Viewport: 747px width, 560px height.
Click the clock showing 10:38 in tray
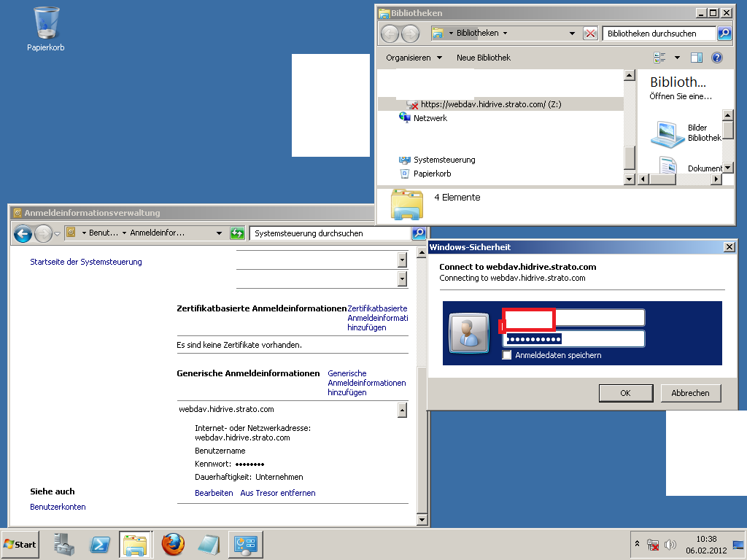(706, 540)
